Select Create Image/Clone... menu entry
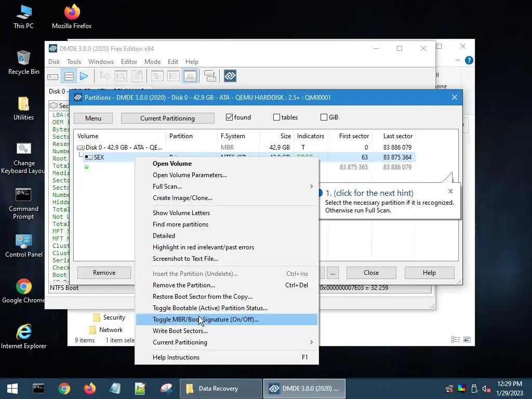This screenshot has height=399, width=532. [227, 198]
